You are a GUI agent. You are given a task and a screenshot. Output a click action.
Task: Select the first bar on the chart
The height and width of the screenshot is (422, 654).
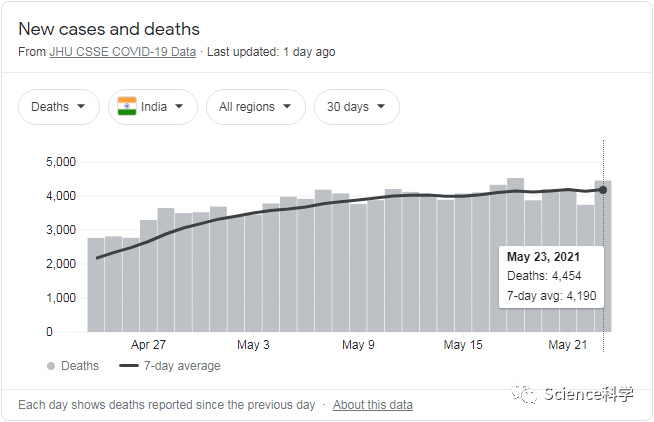pos(96,285)
